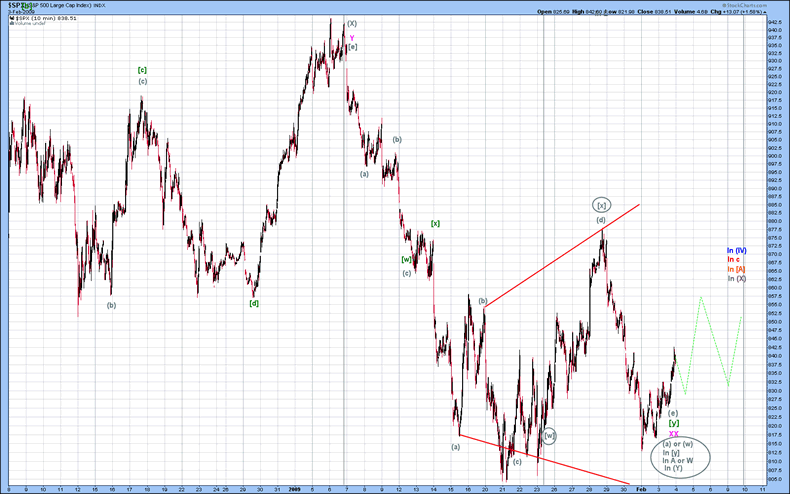Click the [e] label below magenta Y

click(x=353, y=47)
